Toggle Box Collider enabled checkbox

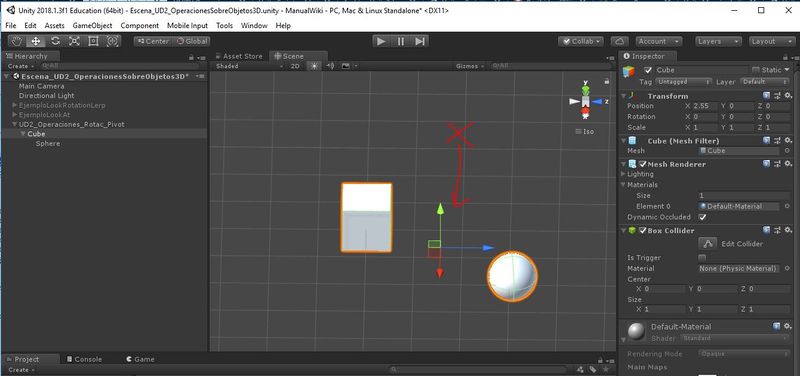(x=642, y=230)
